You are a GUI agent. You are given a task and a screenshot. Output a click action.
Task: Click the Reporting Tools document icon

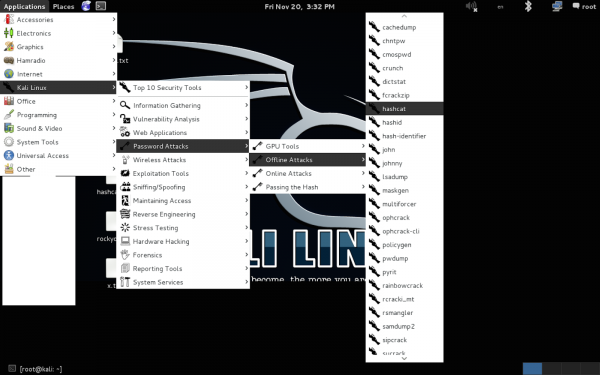(x=125, y=269)
